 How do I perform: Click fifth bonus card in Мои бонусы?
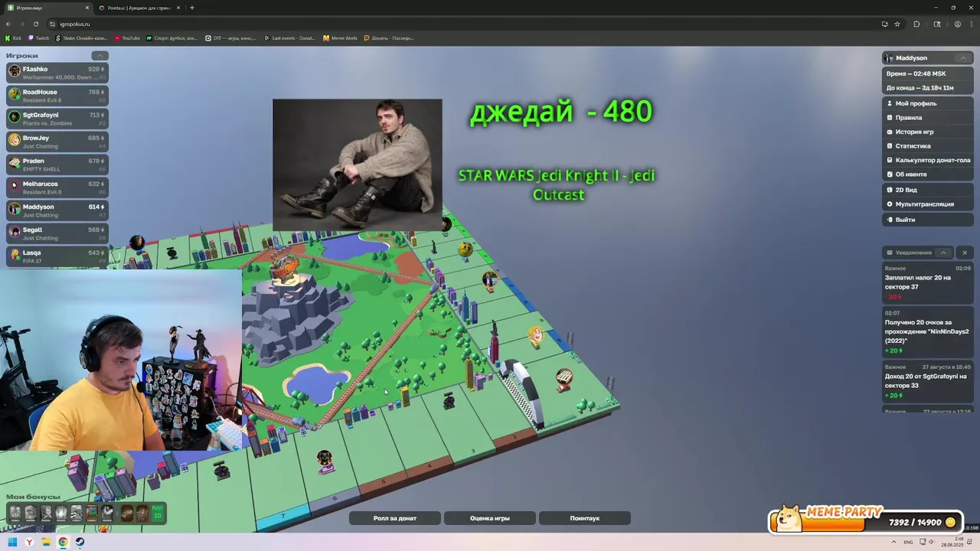(x=77, y=513)
